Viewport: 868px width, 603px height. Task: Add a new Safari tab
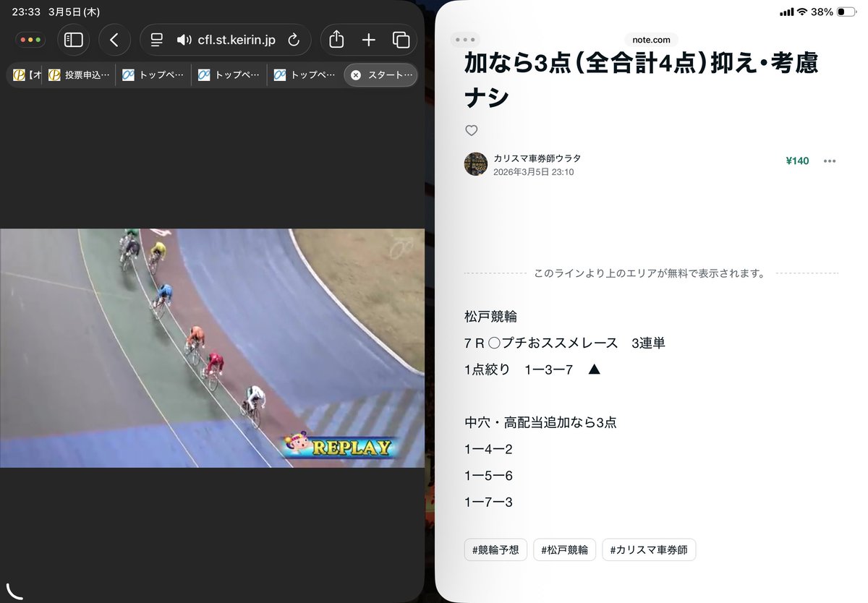tap(369, 40)
